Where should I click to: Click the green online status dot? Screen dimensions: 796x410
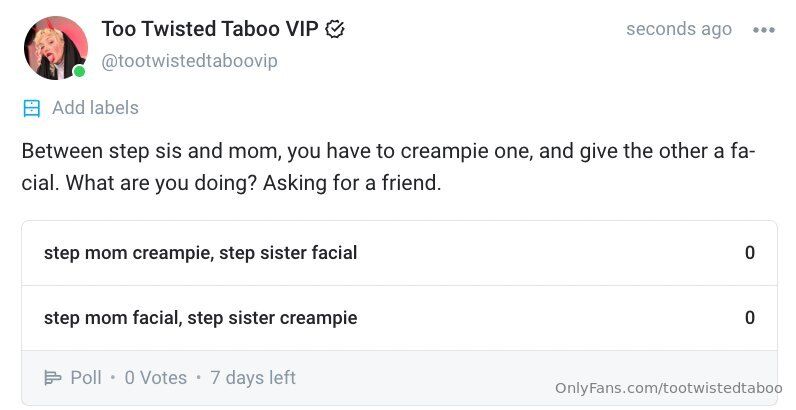pos(79,71)
